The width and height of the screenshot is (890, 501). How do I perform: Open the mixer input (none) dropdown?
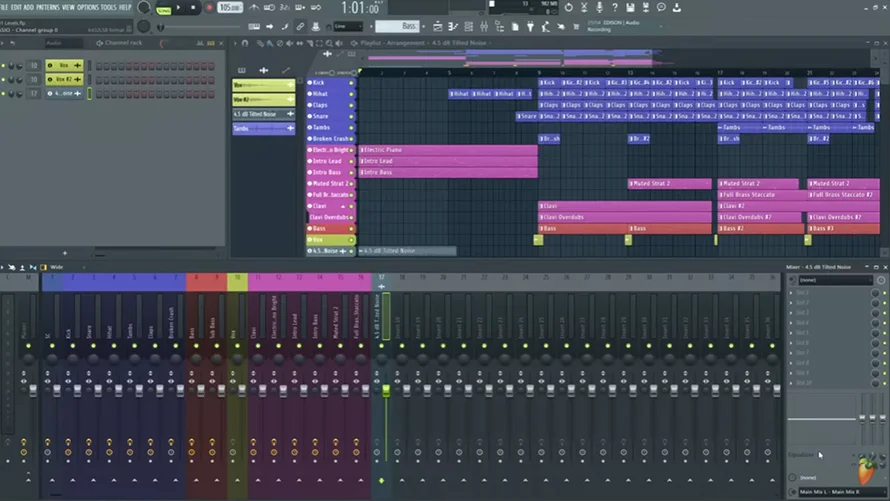point(835,280)
